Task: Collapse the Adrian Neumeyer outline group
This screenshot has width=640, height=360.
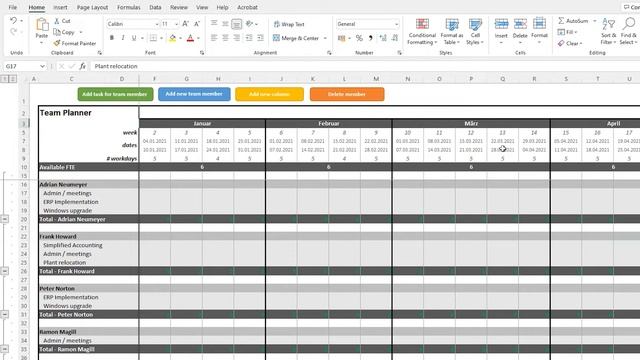Action: pos(4,219)
